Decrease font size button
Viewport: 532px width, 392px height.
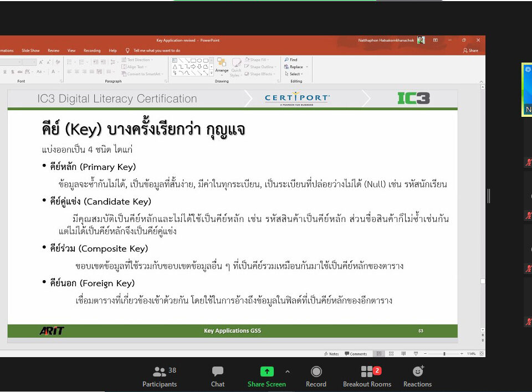(49, 62)
